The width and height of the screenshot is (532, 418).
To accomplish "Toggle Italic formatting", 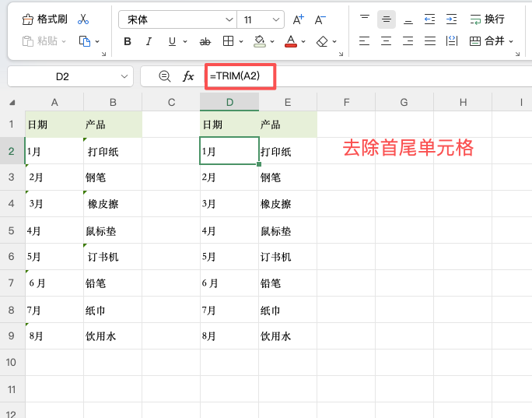I will pyautogui.click(x=149, y=41).
